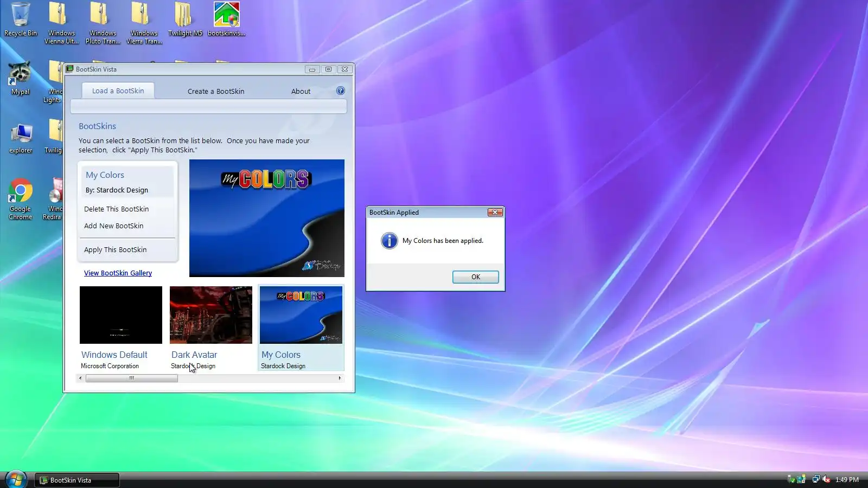Screen dimensions: 868x488
Task: Open the Recycle Bin desktop icon
Action: [21, 19]
